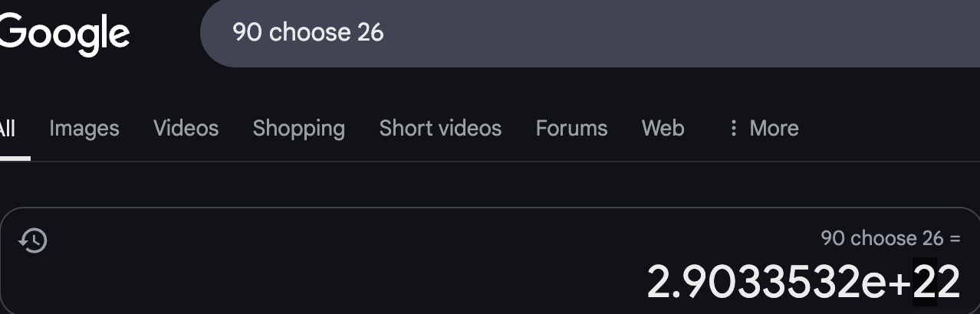Show Short videos results
Viewport: 980px width, 314px height.
point(440,128)
